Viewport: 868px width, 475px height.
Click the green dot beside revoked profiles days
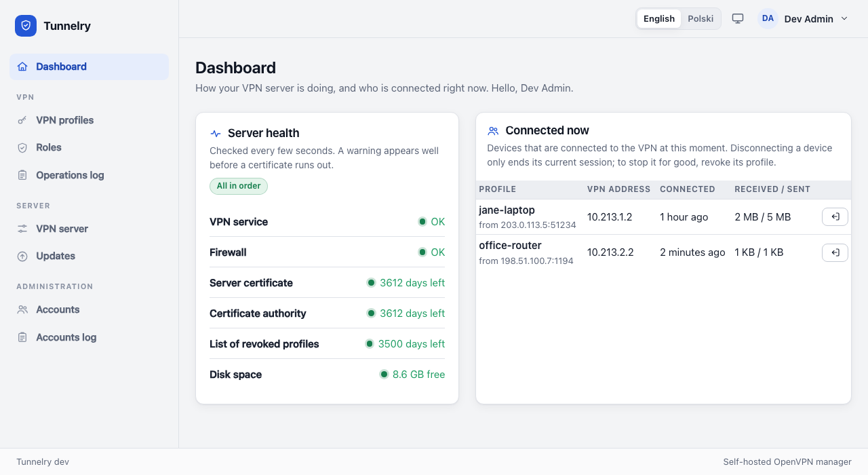click(370, 344)
